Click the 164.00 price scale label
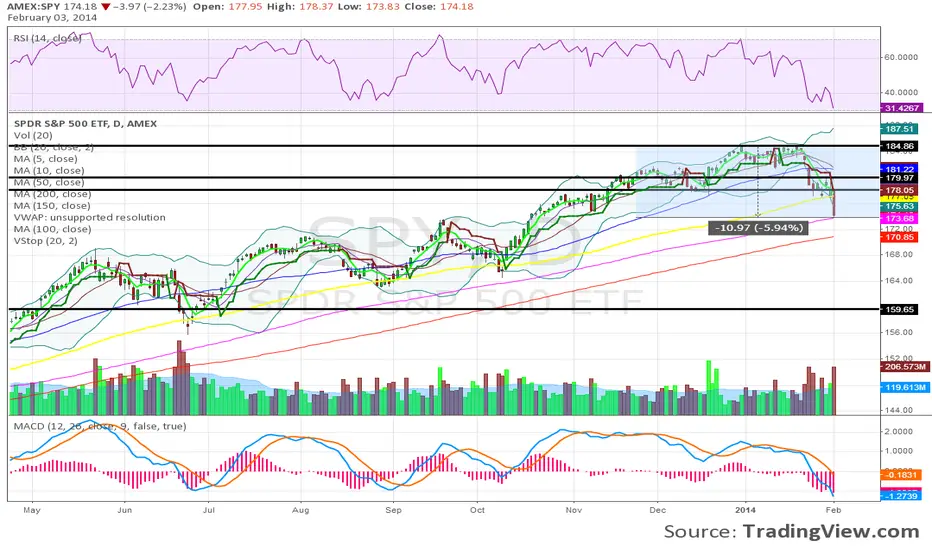The width and height of the screenshot is (932, 550). tap(899, 281)
